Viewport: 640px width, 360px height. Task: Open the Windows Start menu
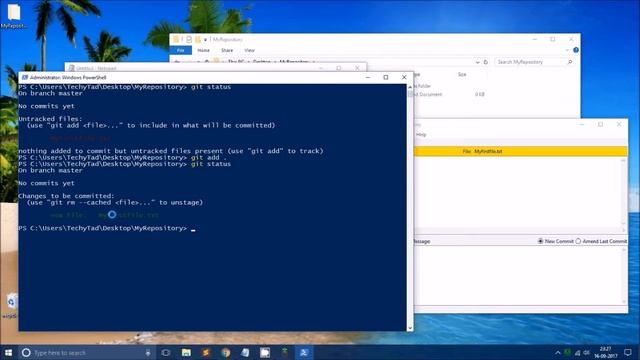point(8,353)
